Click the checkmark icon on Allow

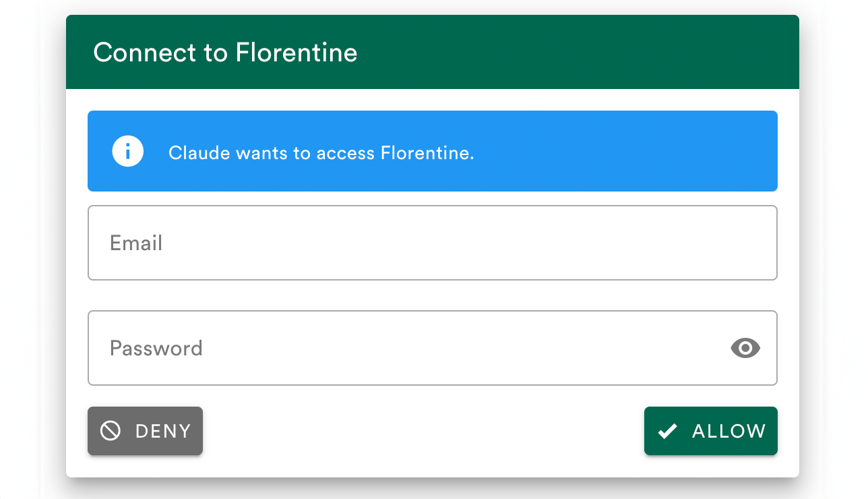(667, 431)
